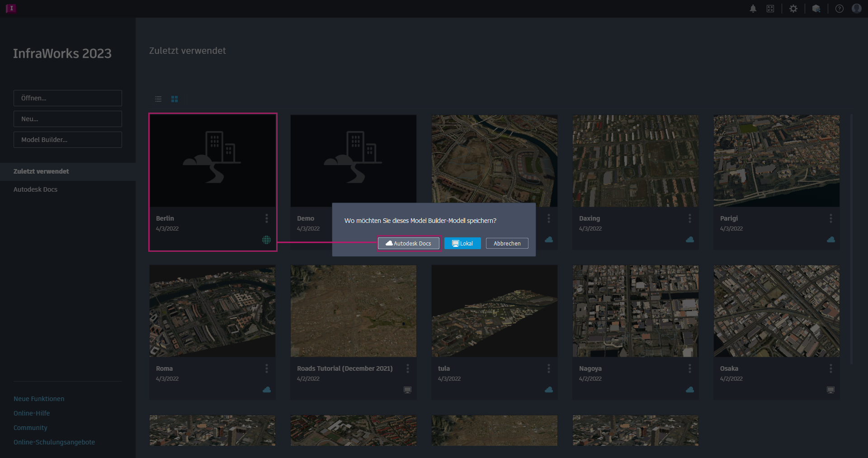The image size is (868, 458).
Task: Choose Lokal in the save dialog
Action: click(x=462, y=243)
